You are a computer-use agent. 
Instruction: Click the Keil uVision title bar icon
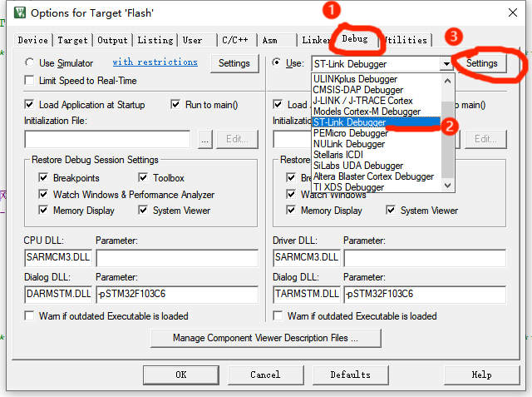coord(20,13)
